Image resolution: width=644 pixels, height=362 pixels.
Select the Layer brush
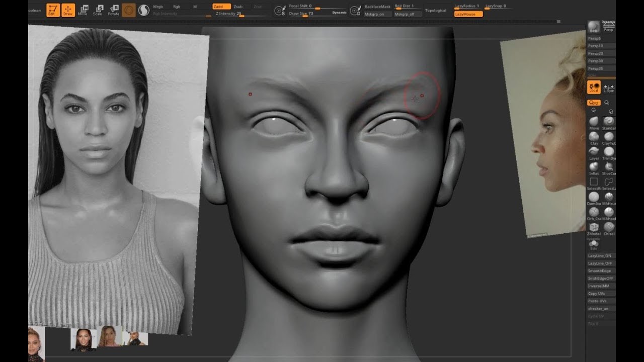(x=594, y=153)
